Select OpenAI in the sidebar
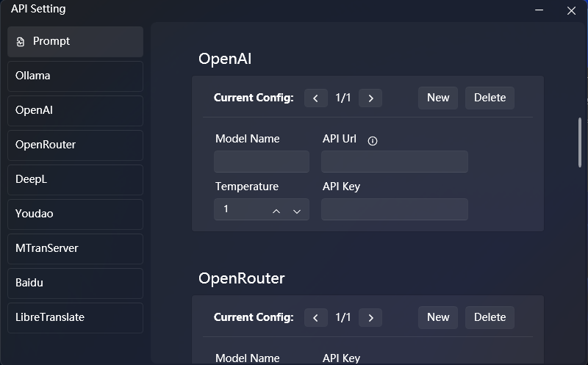 tap(75, 111)
